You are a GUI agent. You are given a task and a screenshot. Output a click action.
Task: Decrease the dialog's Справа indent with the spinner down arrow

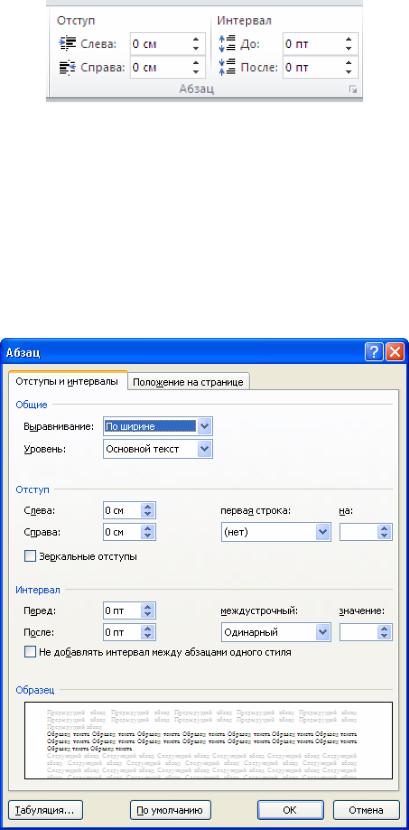(x=148, y=536)
